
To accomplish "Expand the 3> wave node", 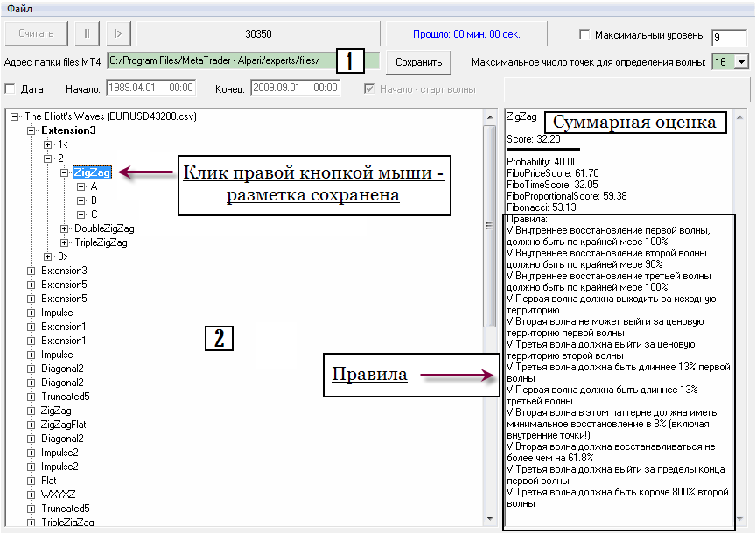I will tap(47, 256).
